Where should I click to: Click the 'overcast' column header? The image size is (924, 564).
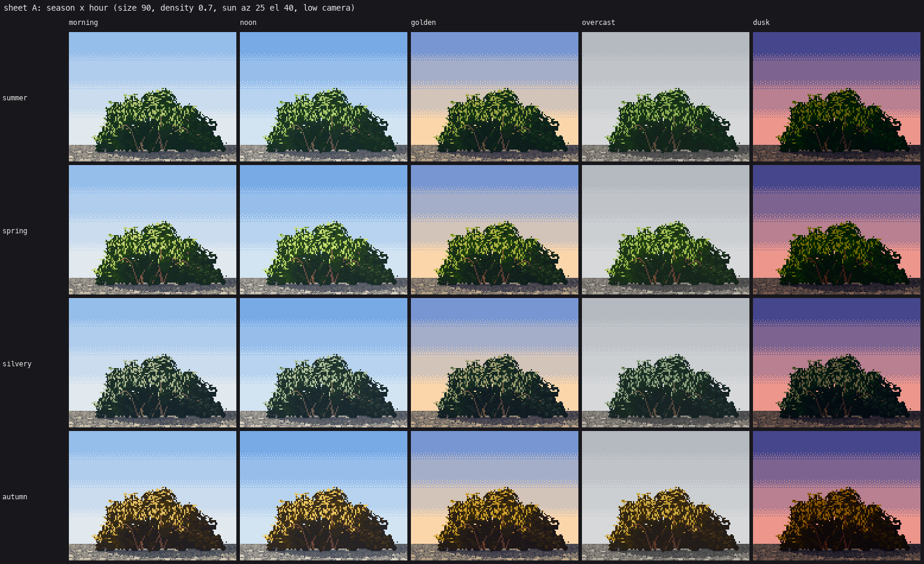pyautogui.click(x=599, y=23)
